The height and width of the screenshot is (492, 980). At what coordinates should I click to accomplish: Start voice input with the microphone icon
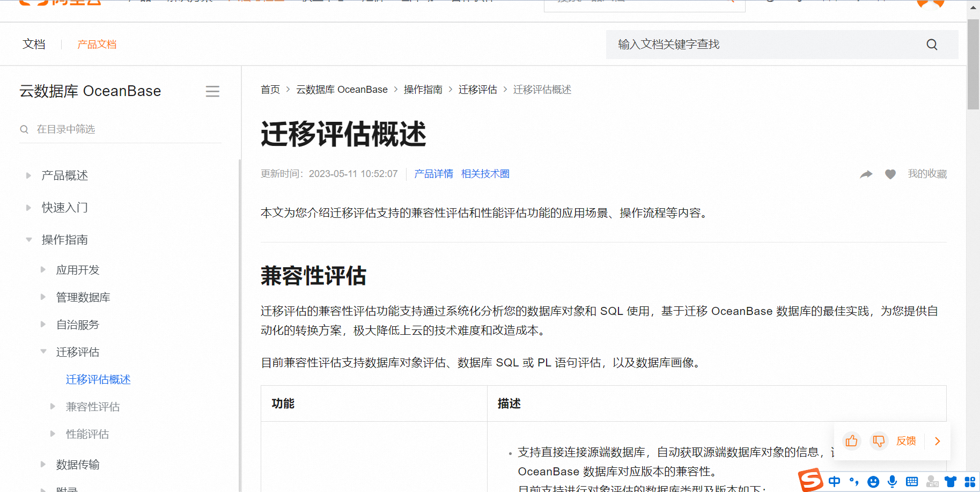pos(892,481)
